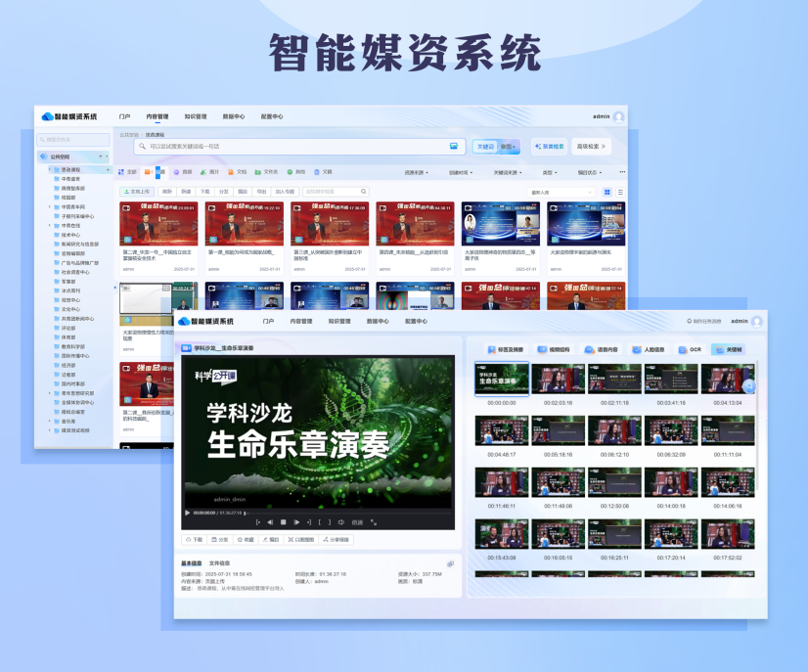Click the play button in the video player

[188, 512]
